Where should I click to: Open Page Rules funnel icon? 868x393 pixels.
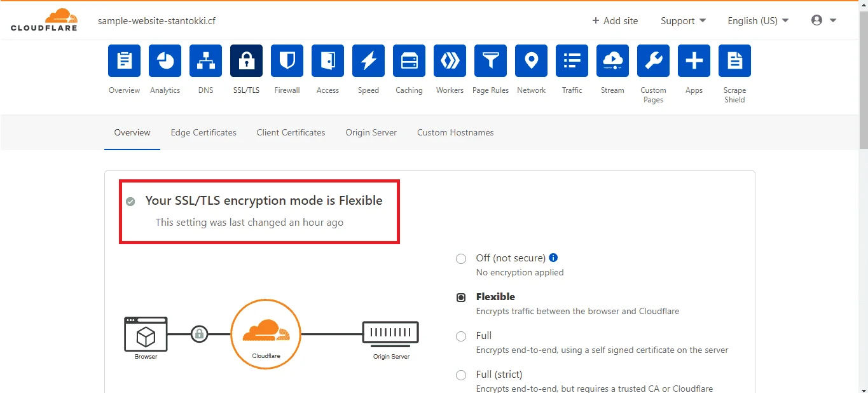pyautogui.click(x=490, y=60)
